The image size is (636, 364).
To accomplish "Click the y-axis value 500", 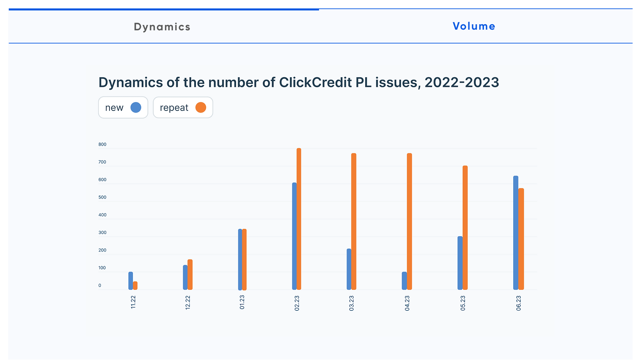I will click(x=102, y=197).
